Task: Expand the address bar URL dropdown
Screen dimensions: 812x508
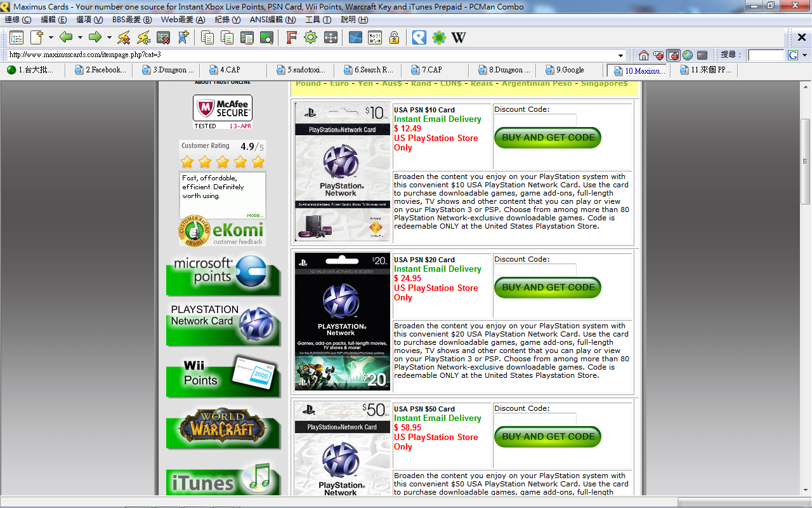Action: (x=621, y=55)
